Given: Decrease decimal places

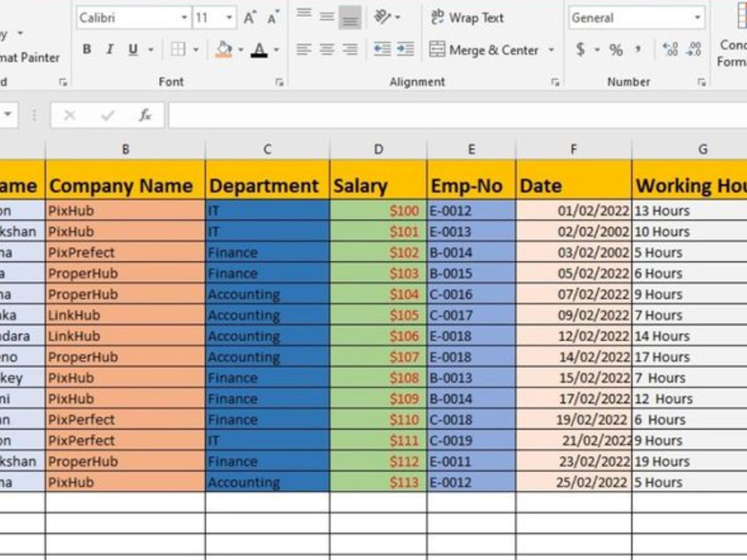Looking at the screenshot, I should 694,49.
